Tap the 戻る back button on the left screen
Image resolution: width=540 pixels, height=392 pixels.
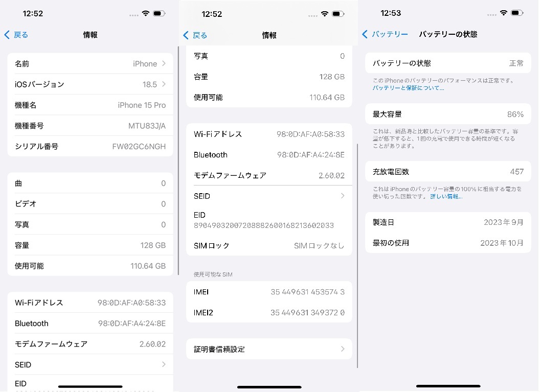click(x=16, y=35)
